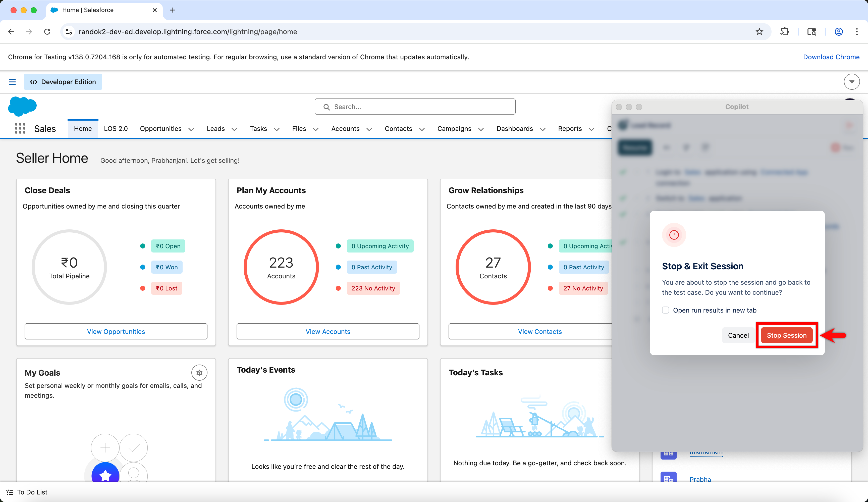Click View Opportunities button
Viewport: 868px width, 502px height.
pos(116,331)
